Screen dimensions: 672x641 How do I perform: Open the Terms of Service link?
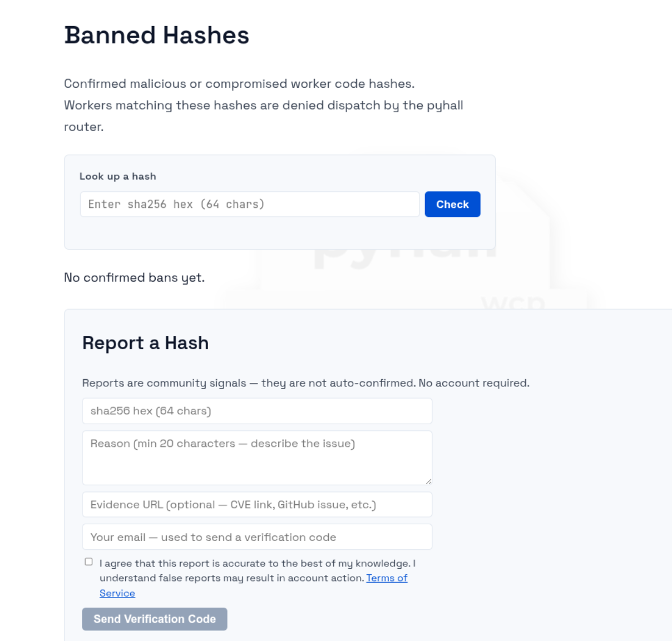[387, 578]
